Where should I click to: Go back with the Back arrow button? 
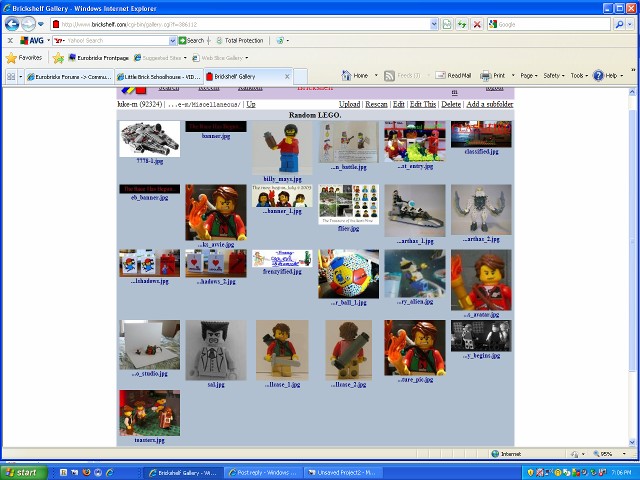(x=12, y=24)
